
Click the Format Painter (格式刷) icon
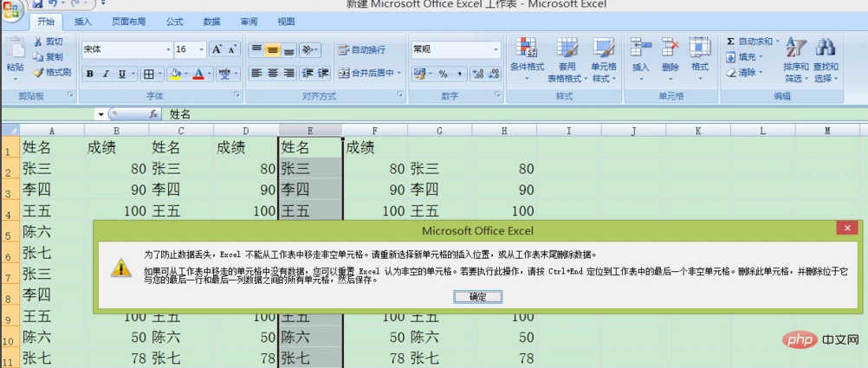[38, 73]
